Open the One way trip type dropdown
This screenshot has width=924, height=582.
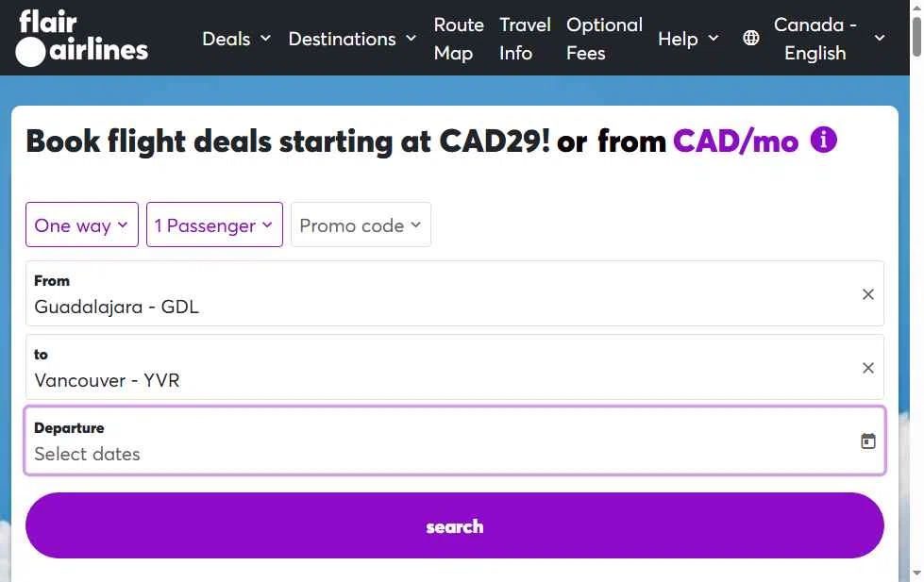coord(82,225)
